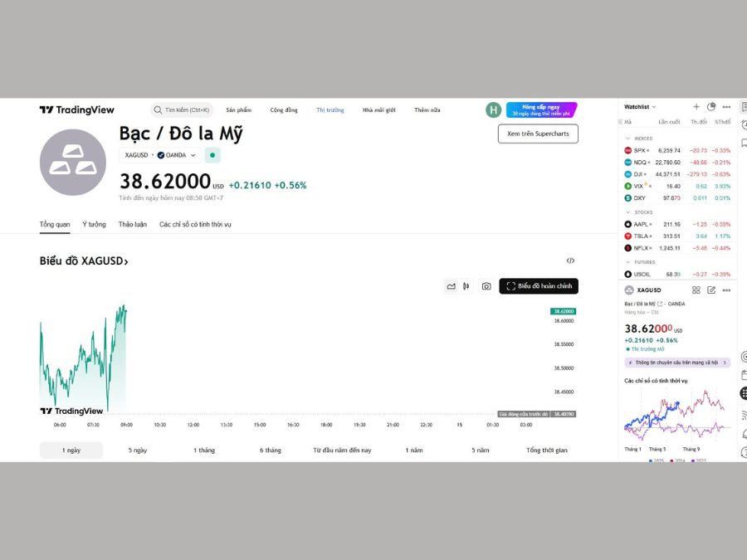Click the AAPL logo in the watchlist
The width and height of the screenshot is (747, 560).
(628, 224)
